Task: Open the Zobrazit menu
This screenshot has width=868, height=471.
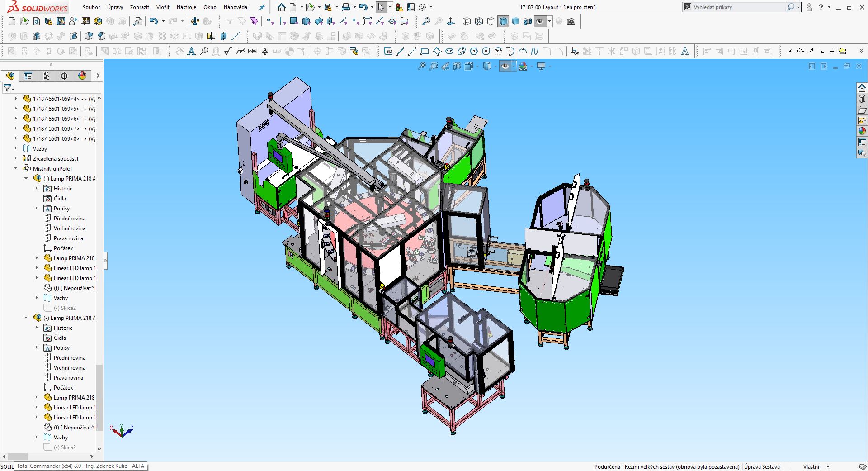Action: click(139, 7)
